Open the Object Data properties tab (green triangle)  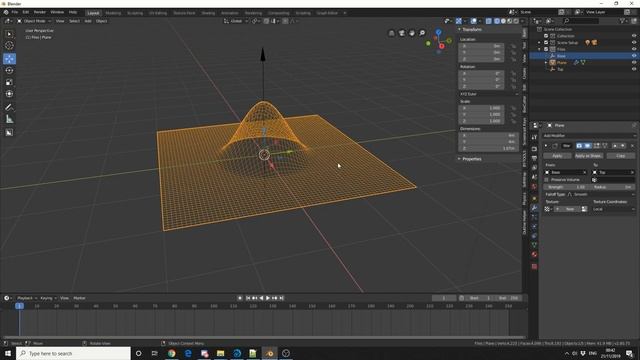click(534, 245)
